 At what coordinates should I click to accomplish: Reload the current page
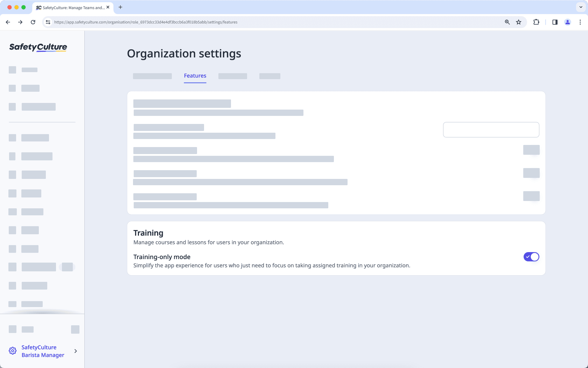click(33, 22)
